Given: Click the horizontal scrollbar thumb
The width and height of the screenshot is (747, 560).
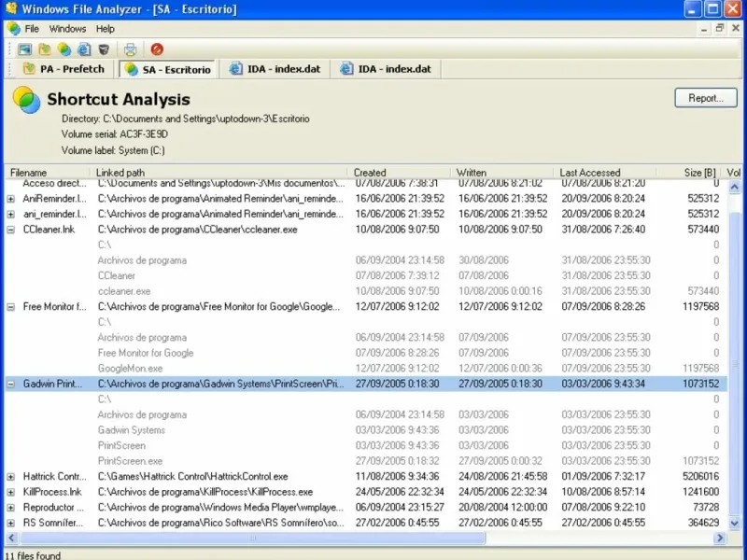Looking at the screenshot, I should pos(253,539).
